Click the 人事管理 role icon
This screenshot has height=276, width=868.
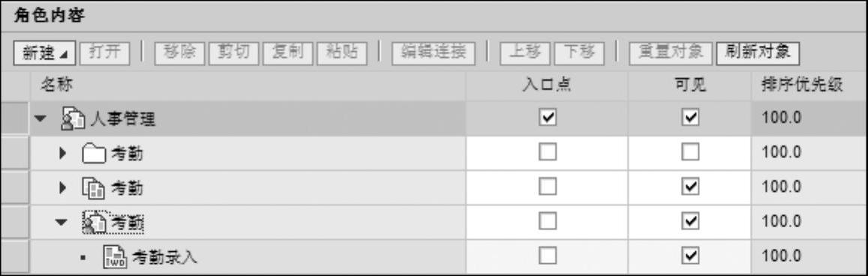pyautogui.click(x=72, y=118)
